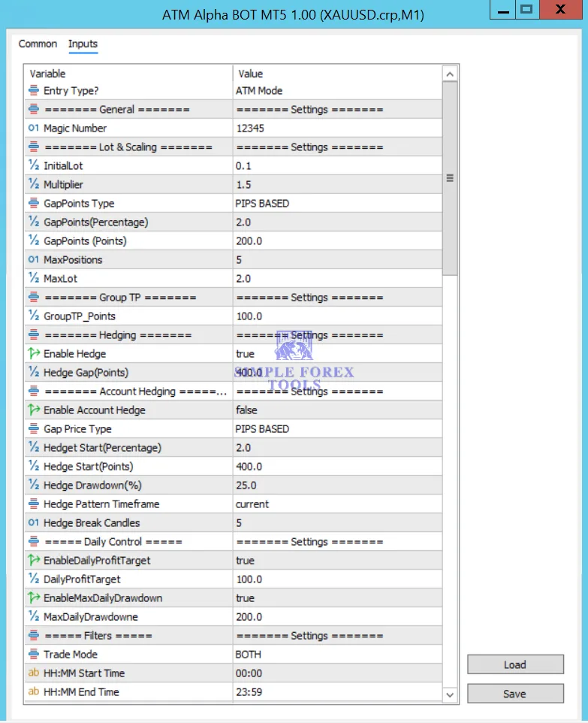The image size is (588, 723).
Task: Click scrollbar up arrow
Action: [450, 74]
